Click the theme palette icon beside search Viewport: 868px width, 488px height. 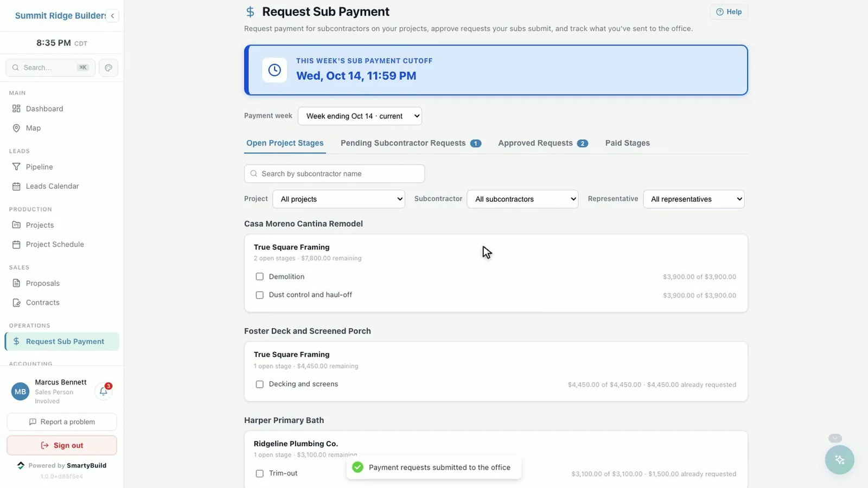tap(108, 68)
